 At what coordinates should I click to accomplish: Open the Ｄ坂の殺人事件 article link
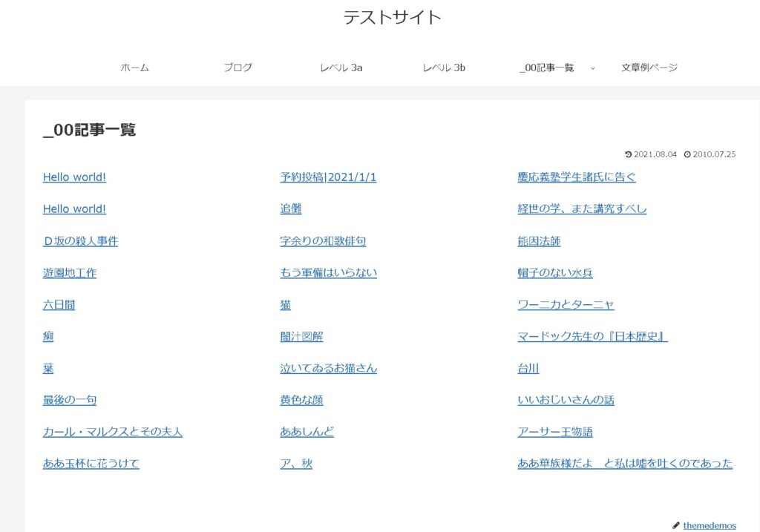click(x=80, y=241)
